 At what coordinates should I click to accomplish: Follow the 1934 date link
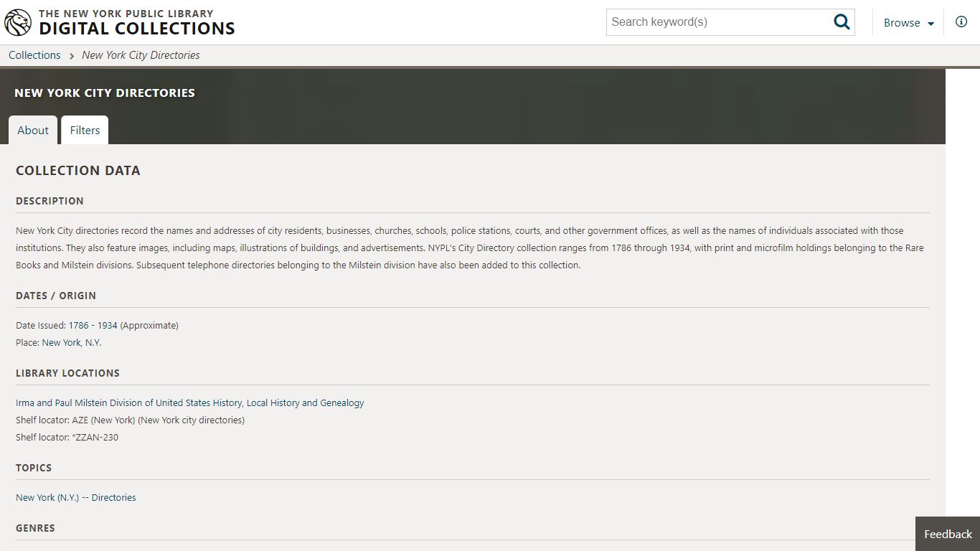point(108,326)
